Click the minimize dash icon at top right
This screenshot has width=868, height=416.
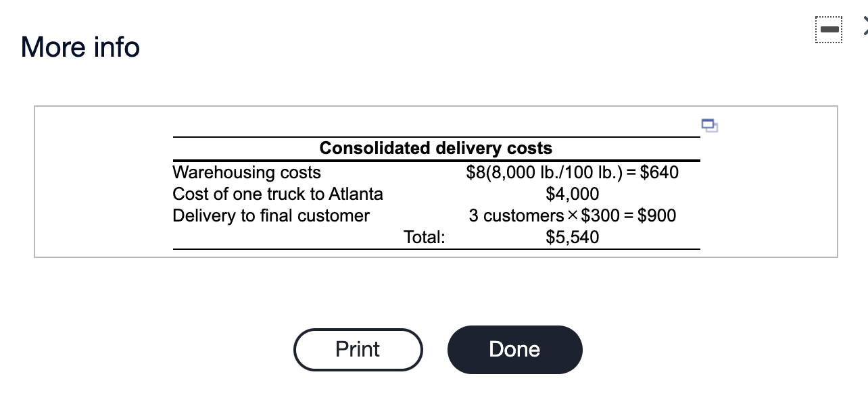click(829, 29)
